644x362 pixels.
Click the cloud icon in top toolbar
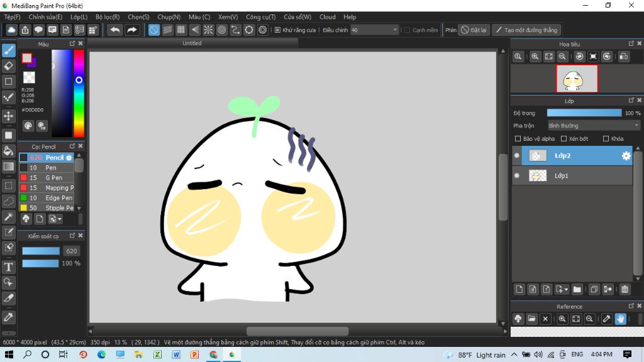pos(11,30)
